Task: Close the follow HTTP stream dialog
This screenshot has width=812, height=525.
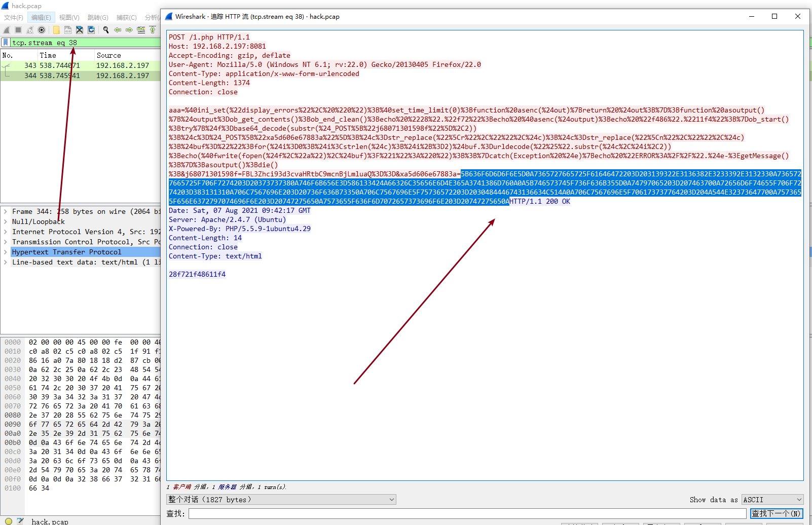Action: pyautogui.click(x=798, y=16)
